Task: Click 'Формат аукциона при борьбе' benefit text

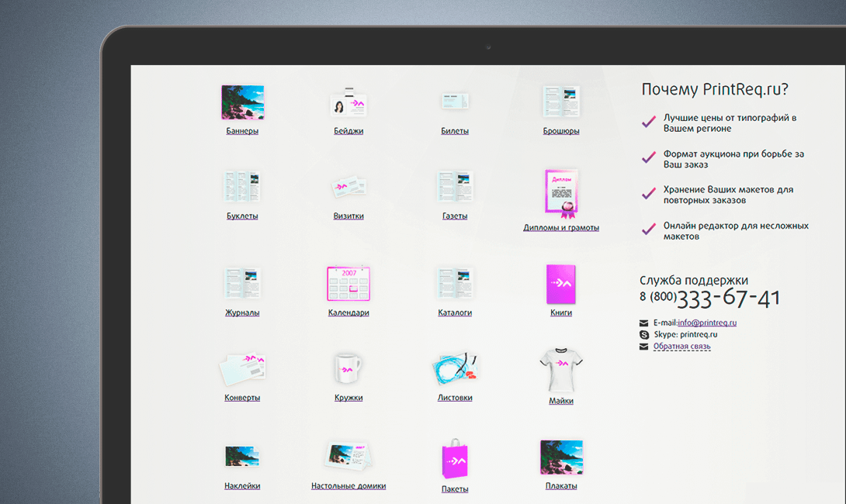Action: click(x=733, y=160)
